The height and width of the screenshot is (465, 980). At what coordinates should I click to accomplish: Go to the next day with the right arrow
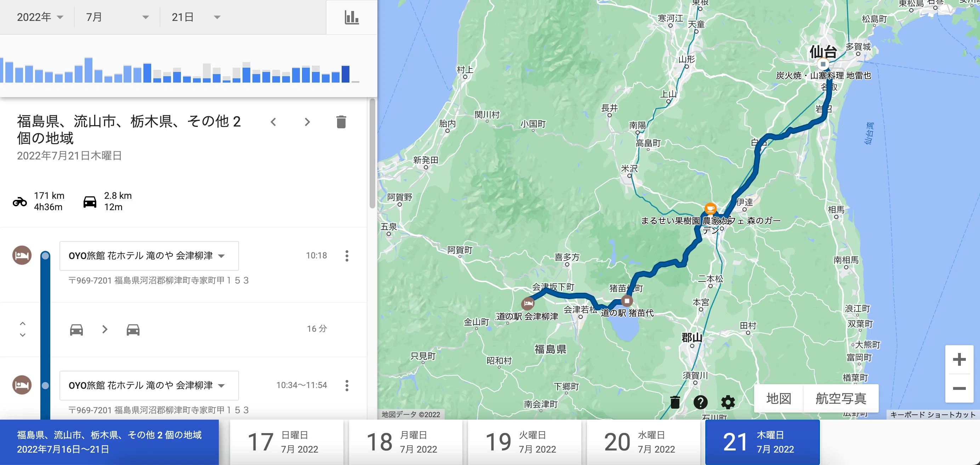click(307, 122)
